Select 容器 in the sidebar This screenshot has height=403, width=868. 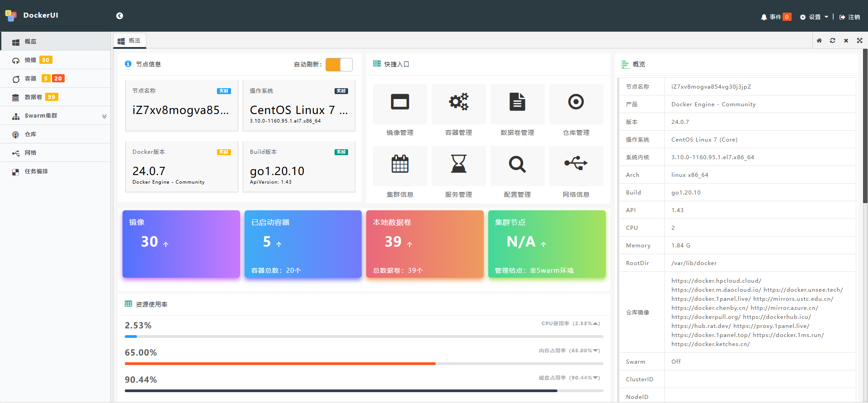31,79
